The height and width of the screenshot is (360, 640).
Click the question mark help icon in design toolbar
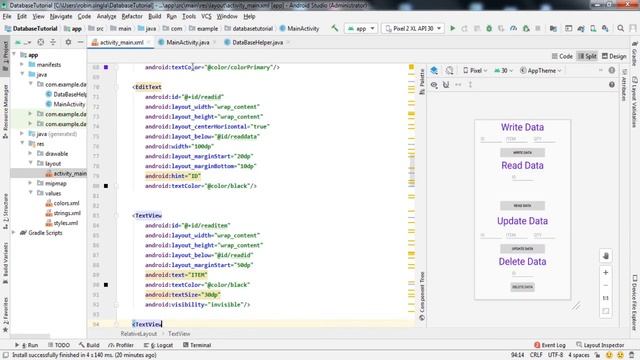(611, 84)
